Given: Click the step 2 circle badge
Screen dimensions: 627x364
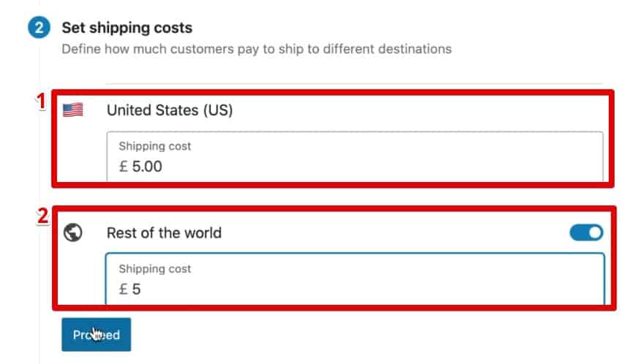Looking at the screenshot, I should tap(39, 28).
